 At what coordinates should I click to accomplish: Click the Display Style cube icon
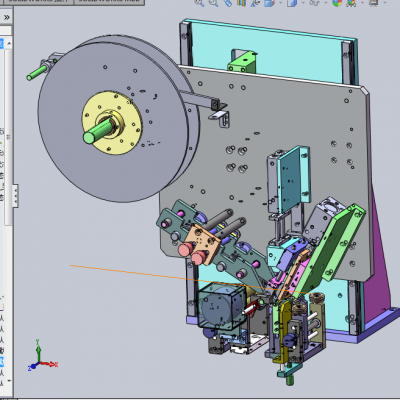click(269, 3)
